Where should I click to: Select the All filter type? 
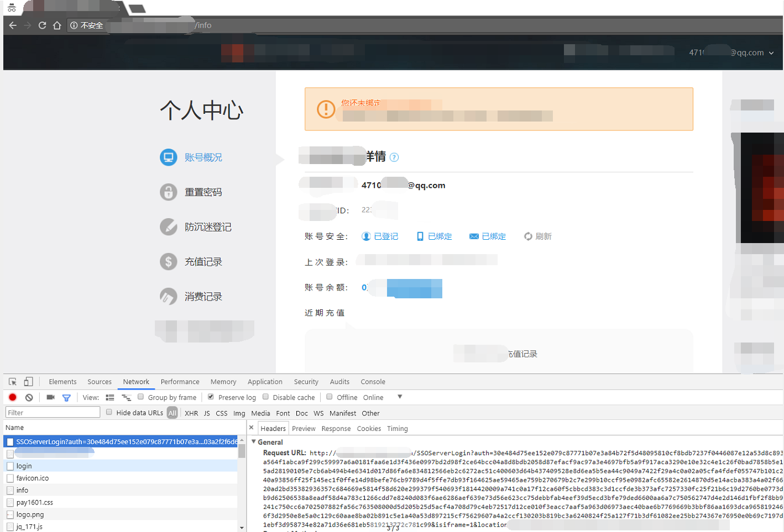pos(173,413)
